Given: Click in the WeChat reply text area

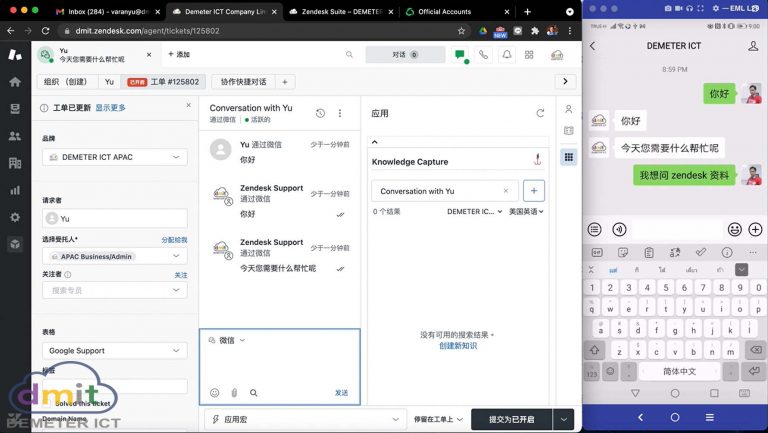Looking at the screenshot, I should (280, 366).
